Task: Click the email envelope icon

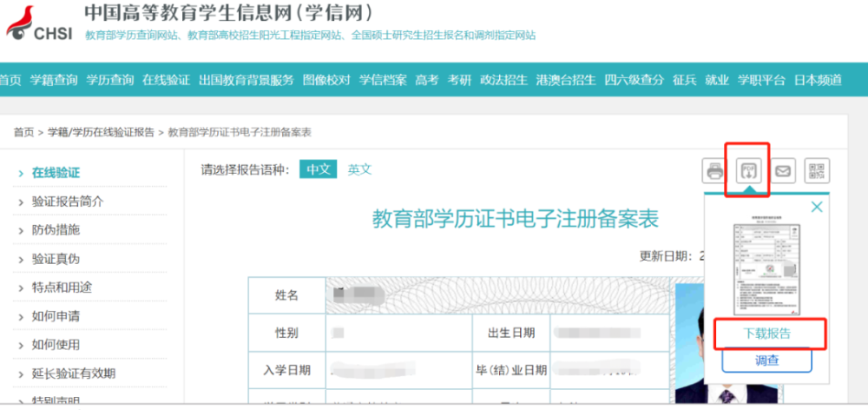Action: (783, 170)
